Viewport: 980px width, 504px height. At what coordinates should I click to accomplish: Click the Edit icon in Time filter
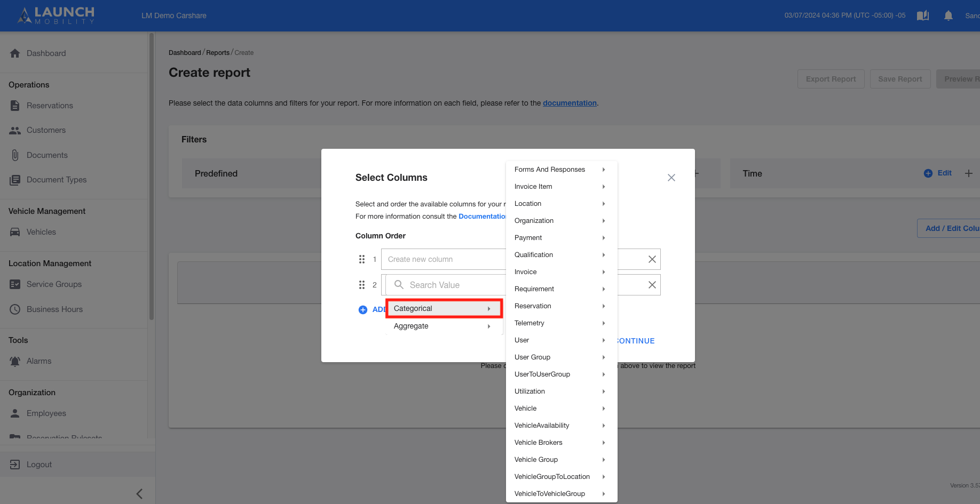928,173
